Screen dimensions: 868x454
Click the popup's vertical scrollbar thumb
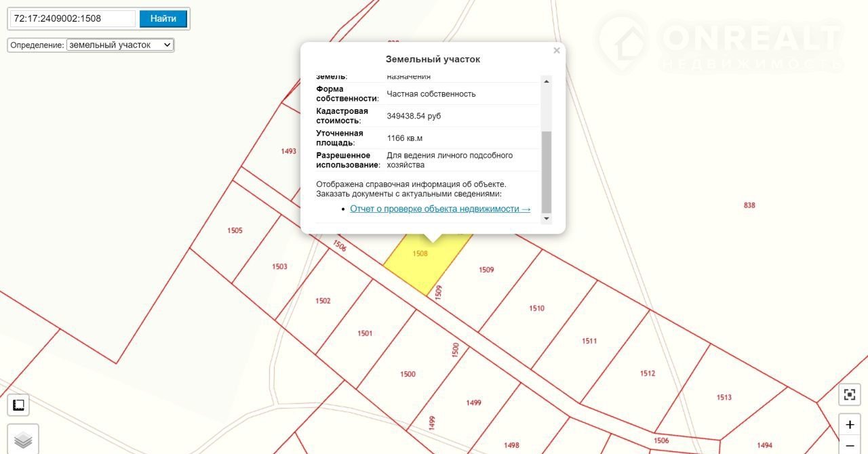tap(547, 172)
